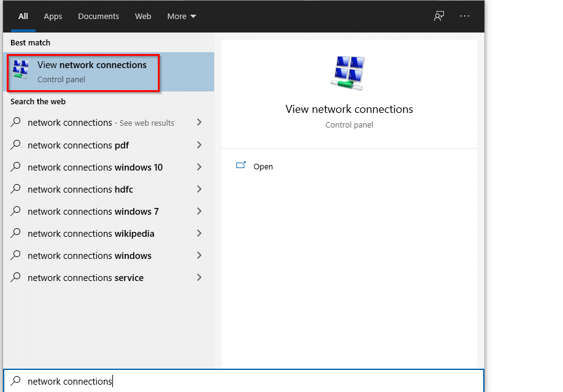
Task: Expand chevron for 'See web results' suggestion
Action: pos(200,122)
